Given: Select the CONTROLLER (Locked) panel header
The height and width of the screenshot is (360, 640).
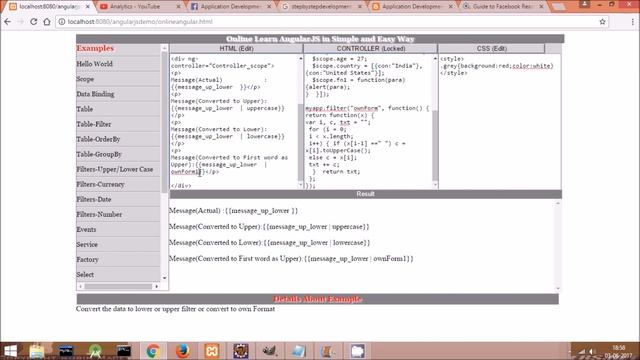Looking at the screenshot, I should click(371, 49).
